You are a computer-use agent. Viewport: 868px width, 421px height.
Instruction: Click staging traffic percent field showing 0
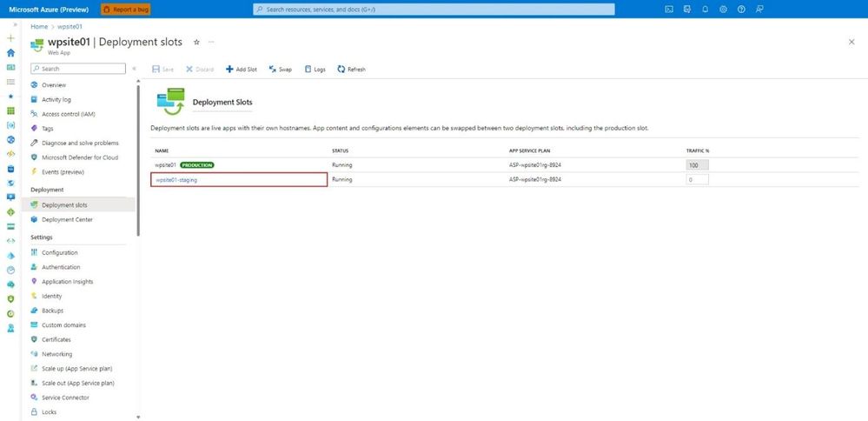click(x=697, y=180)
